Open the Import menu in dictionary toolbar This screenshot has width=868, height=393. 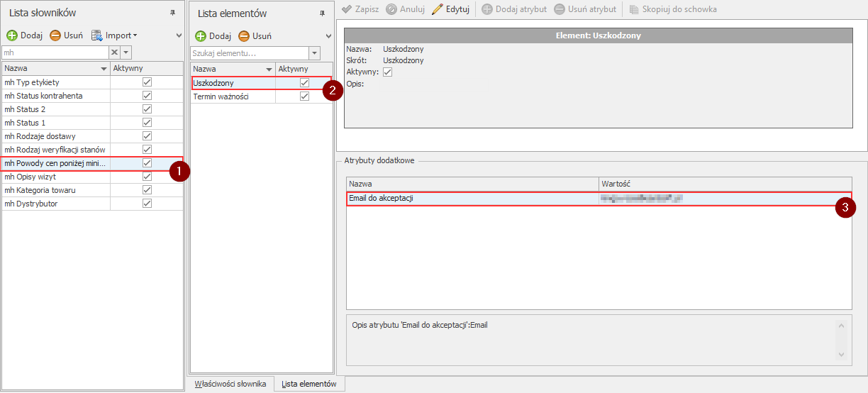click(x=113, y=35)
